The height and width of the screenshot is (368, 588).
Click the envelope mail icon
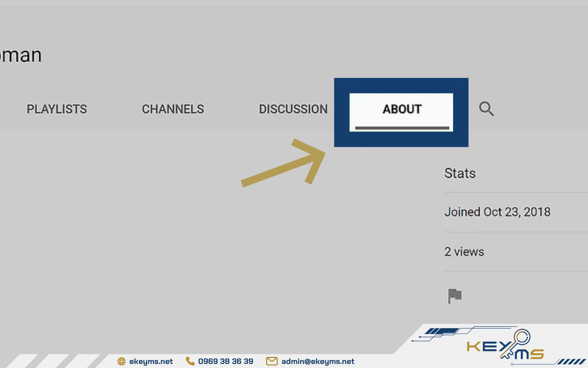[272, 361]
